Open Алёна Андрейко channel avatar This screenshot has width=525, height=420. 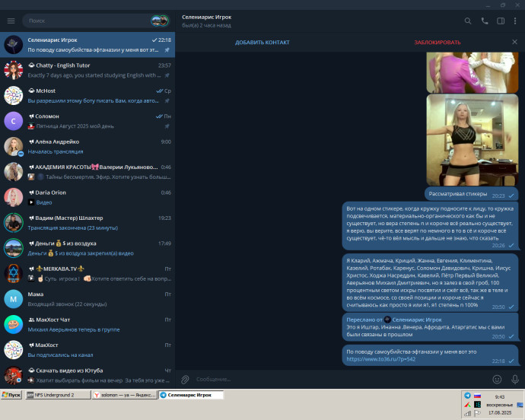pyautogui.click(x=14, y=146)
